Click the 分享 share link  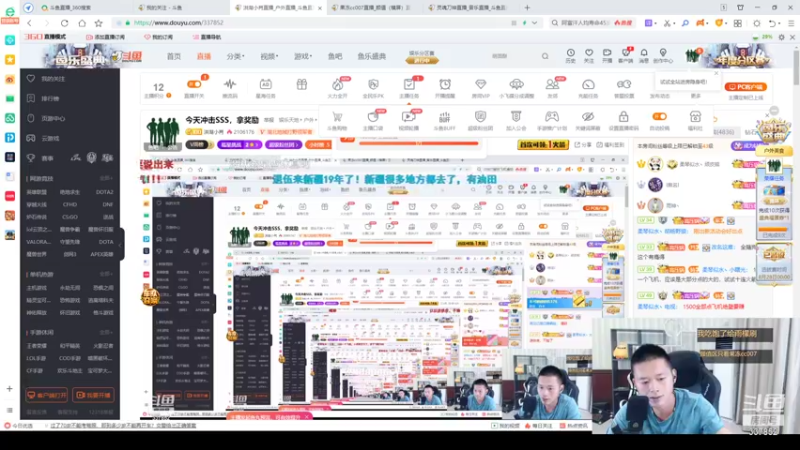(x=585, y=145)
